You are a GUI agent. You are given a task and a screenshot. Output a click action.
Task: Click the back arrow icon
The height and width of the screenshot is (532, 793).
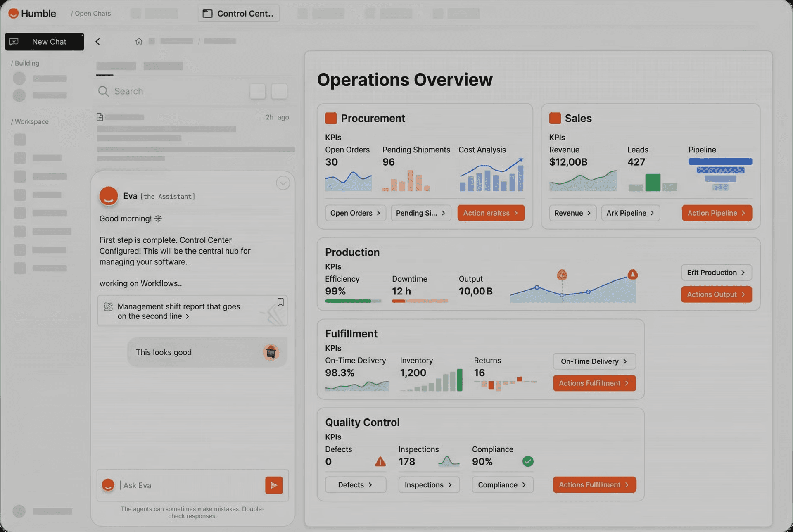pos(98,42)
